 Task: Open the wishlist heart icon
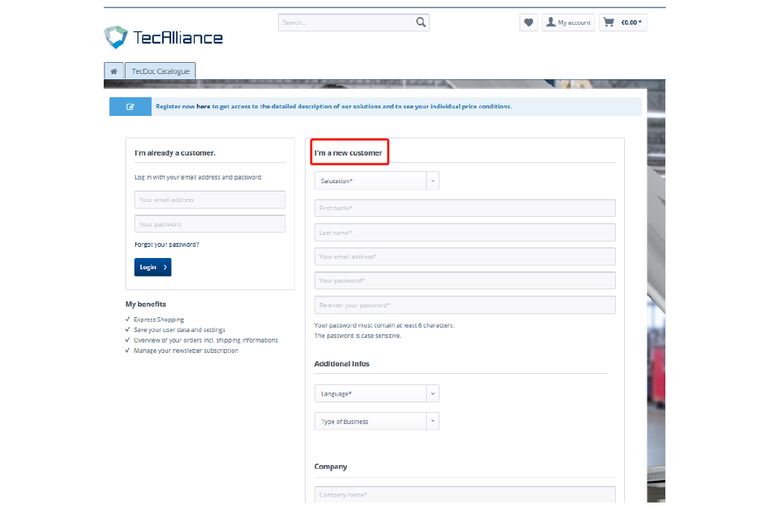pyautogui.click(x=528, y=22)
